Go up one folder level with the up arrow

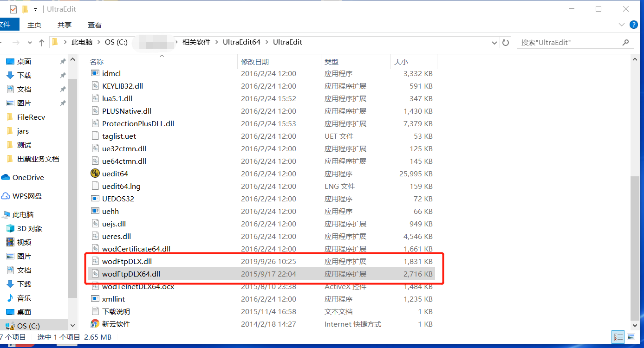41,42
